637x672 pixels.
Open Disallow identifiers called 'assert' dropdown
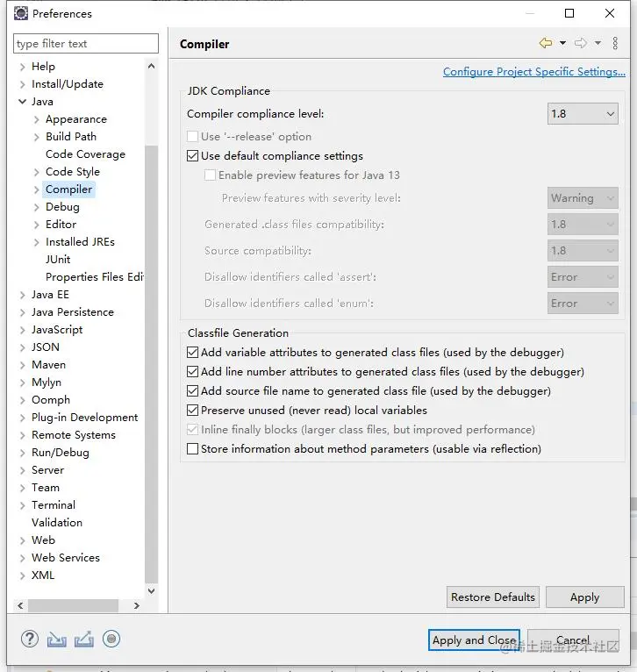(583, 277)
